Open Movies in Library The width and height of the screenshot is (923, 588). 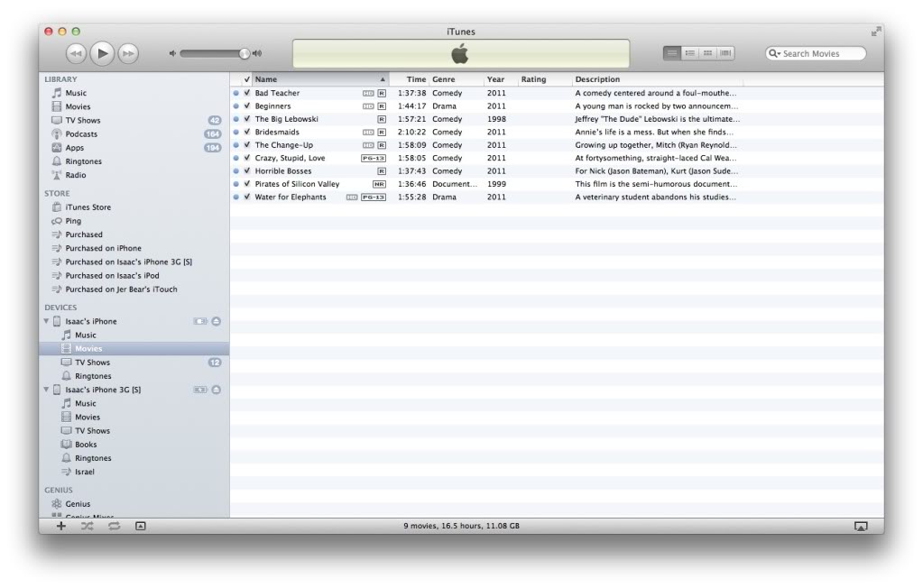point(78,106)
